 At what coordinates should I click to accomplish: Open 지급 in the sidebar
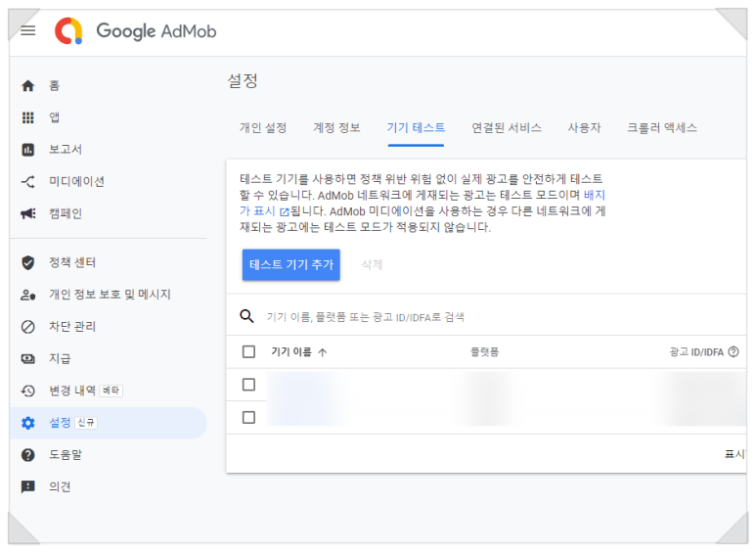[60, 358]
